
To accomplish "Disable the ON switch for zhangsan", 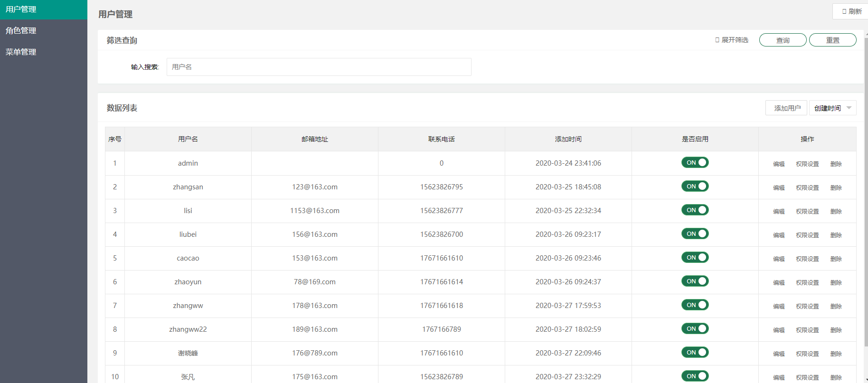I will (x=695, y=187).
